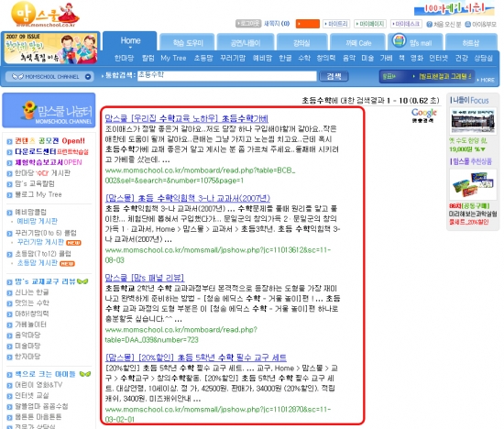The width and height of the screenshot is (504, 429).
Task: Open the 맘's mall tab
Action: (x=421, y=43)
